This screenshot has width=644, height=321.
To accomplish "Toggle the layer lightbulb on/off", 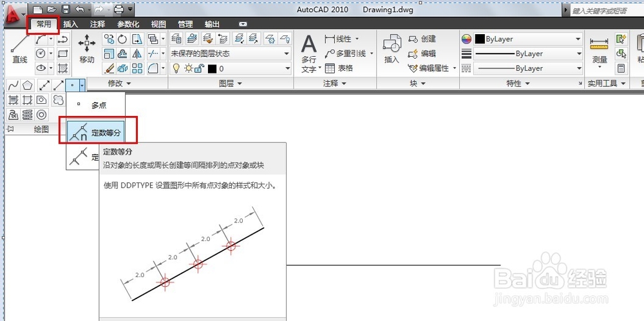I will click(176, 68).
